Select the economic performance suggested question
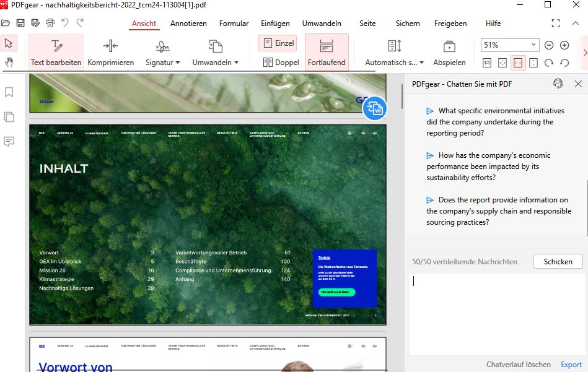The height and width of the screenshot is (372, 588). [x=488, y=167]
